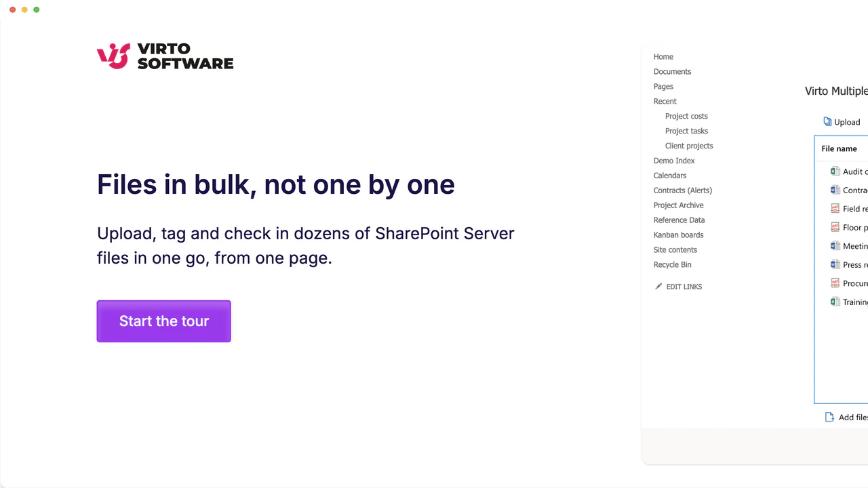The image size is (868, 488).
Task: Click EDIT LINKS text
Action: [x=684, y=287]
